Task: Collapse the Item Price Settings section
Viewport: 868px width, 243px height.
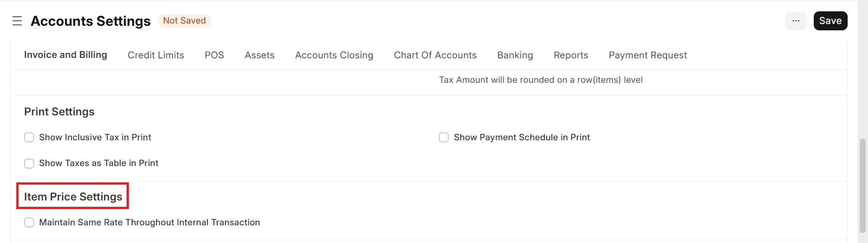Action: 73,197
